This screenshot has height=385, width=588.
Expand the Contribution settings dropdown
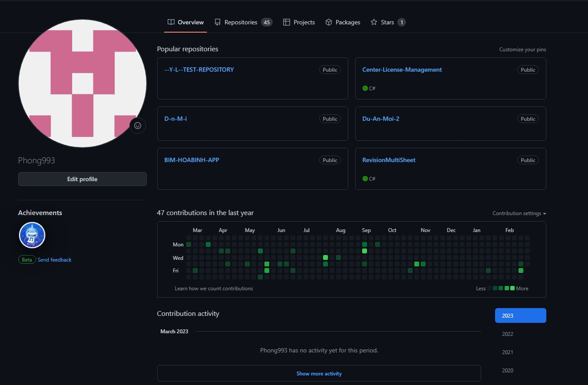519,213
